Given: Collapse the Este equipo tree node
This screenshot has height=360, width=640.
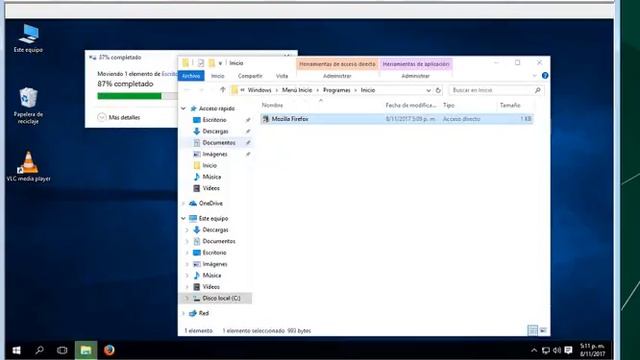Looking at the screenshot, I should pyautogui.click(x=183, y=218).
